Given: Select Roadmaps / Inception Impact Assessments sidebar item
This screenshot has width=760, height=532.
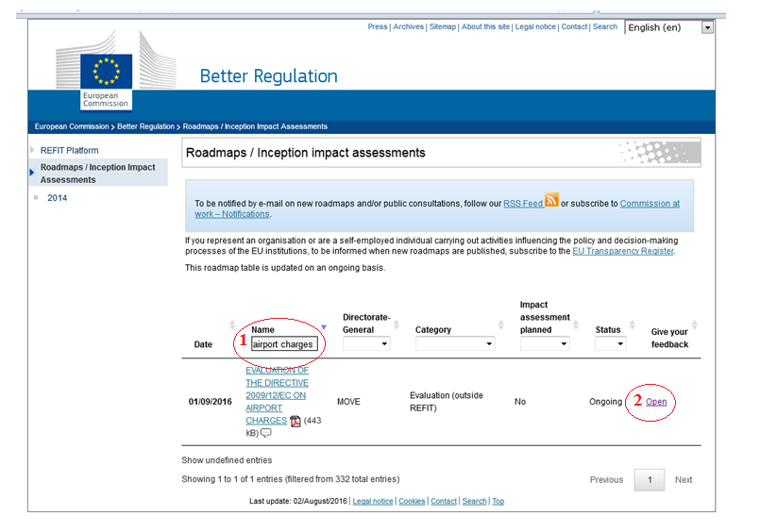Looking at the screenshot, I should click(x=98, y=174).
